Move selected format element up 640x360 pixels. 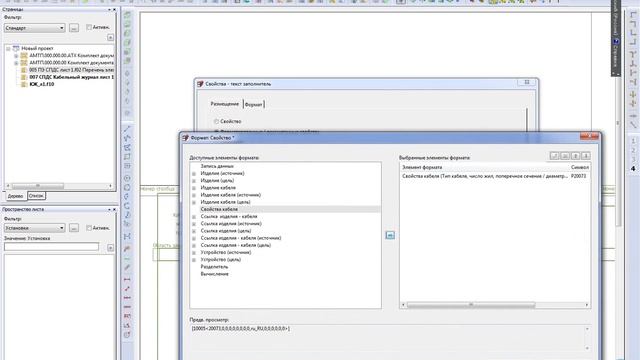coord(576,156)
